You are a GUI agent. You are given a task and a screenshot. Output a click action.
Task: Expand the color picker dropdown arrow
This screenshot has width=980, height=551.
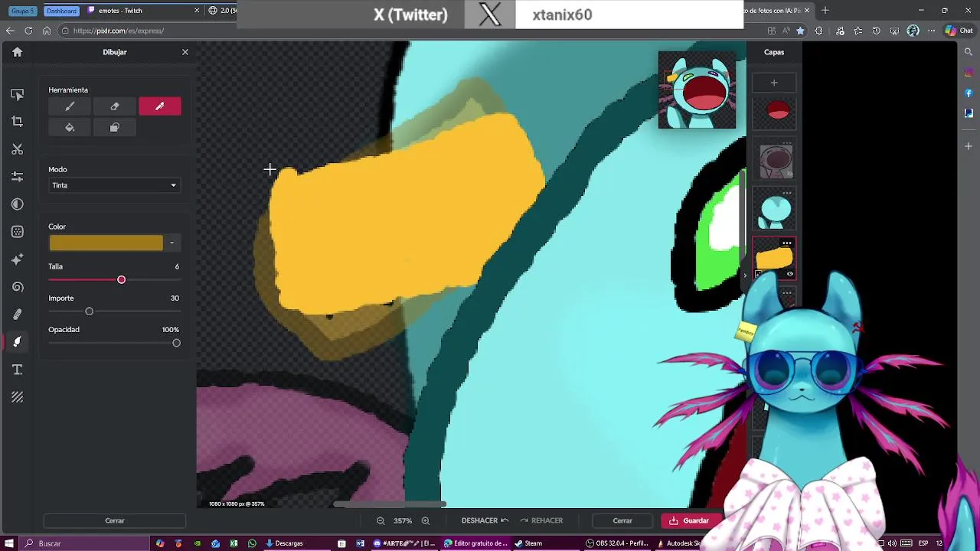171,243
